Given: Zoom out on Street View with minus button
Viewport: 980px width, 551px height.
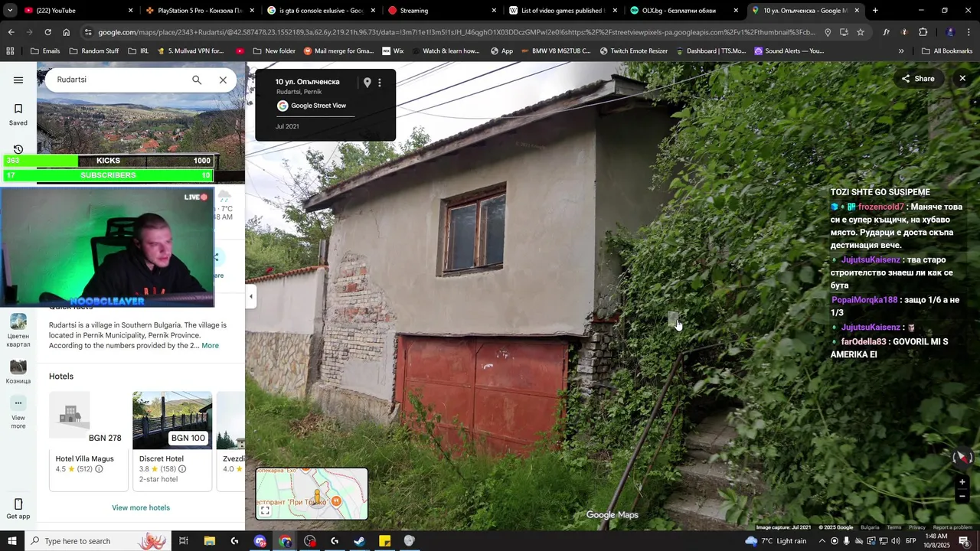Looking at the screenshot, I should click(962, 496).
